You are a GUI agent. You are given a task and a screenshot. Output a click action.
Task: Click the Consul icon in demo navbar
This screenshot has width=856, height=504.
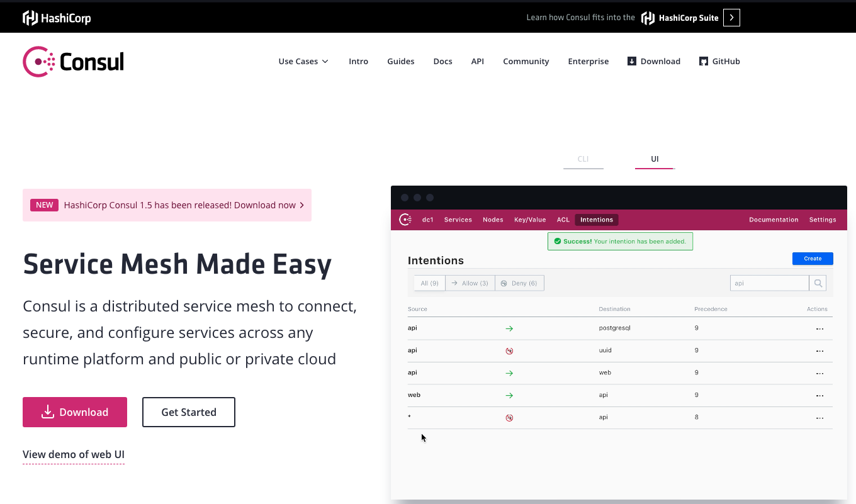(406, 220)
